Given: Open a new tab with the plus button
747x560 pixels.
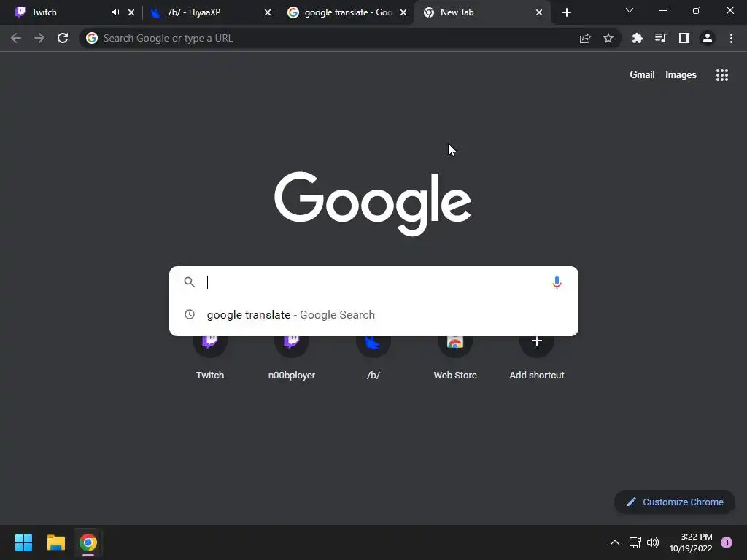Looking at the screenshot, I should [566, 12].
